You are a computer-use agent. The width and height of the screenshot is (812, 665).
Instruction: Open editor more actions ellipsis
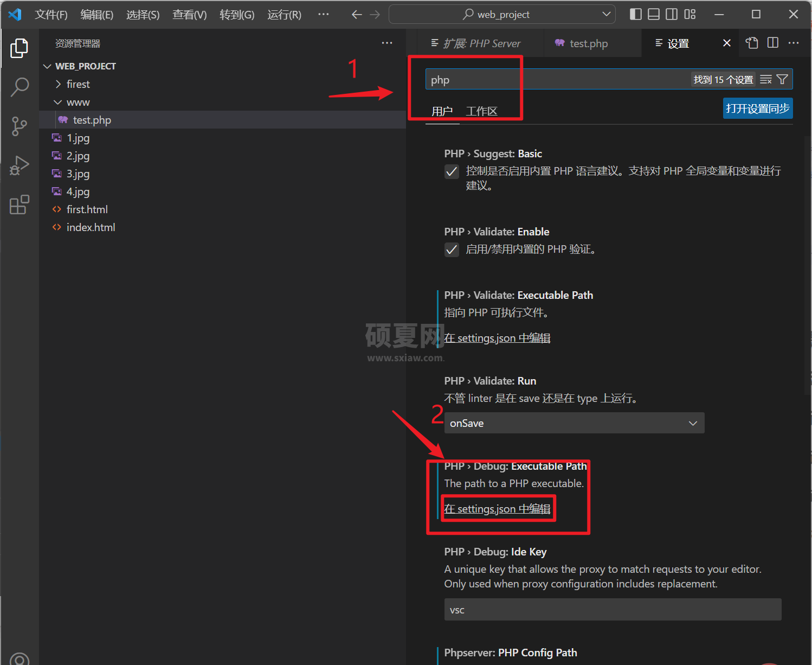[x=794, y=43]
